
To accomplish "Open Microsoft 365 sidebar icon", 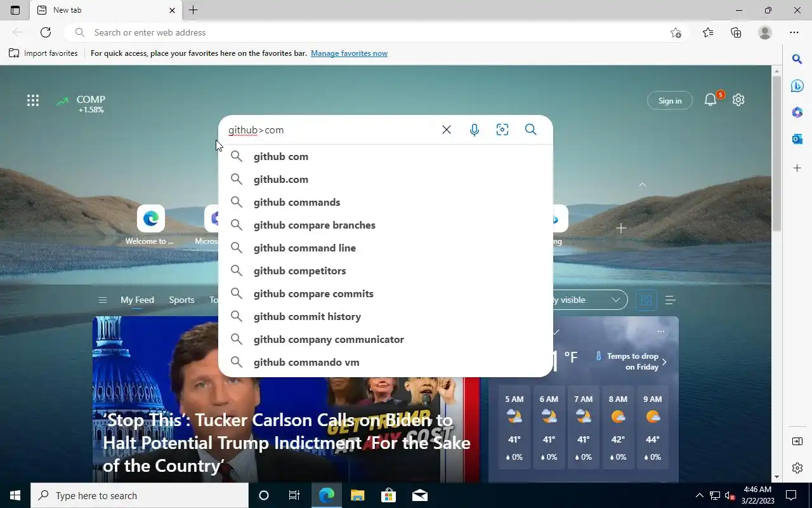I will tap(797, 112).
